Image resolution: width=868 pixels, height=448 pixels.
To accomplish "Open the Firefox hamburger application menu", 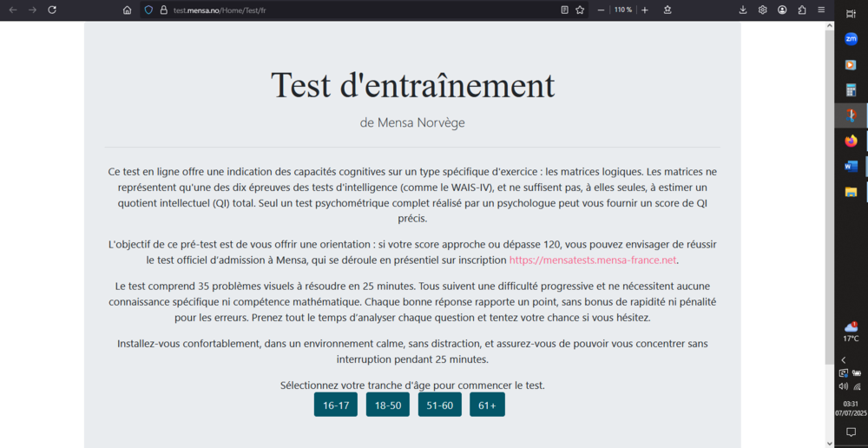I will tap(821, 10).
